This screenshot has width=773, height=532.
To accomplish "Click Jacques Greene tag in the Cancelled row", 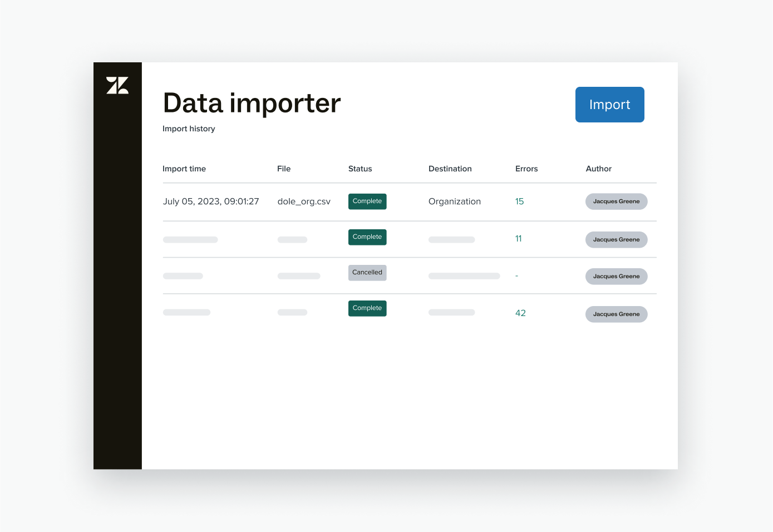I will point(616,277).
